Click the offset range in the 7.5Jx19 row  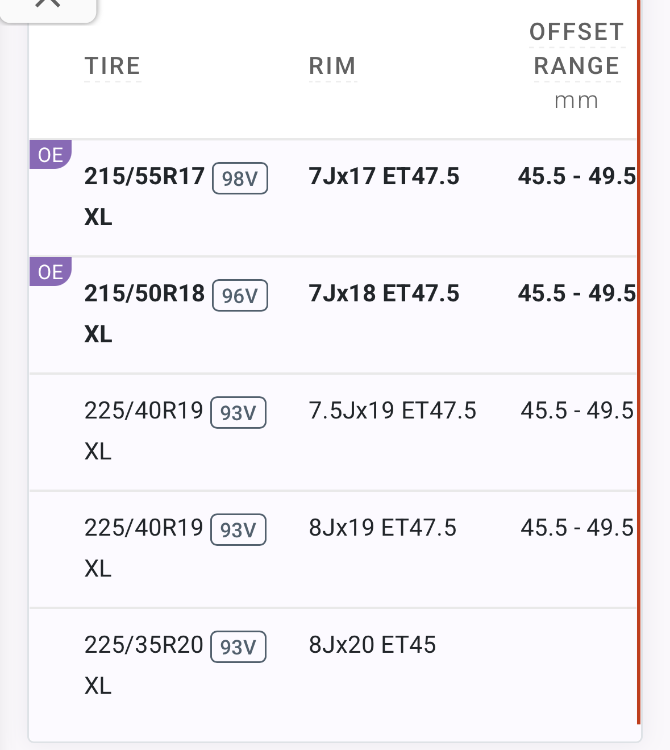(x=577, y=410)
